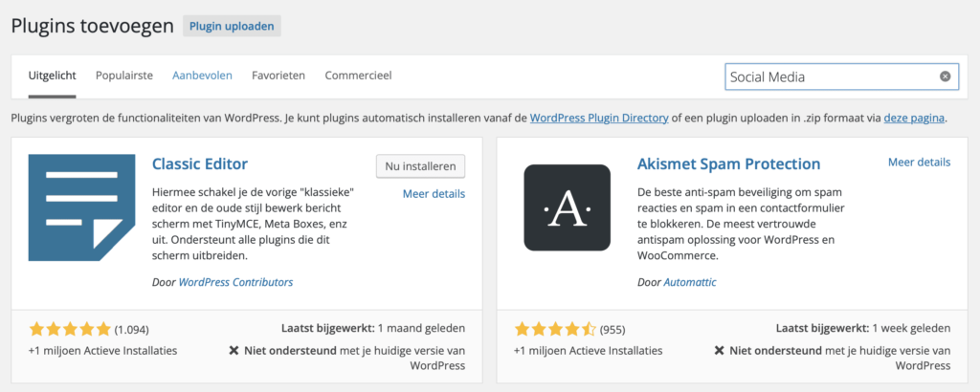Open the Akismet plugin icon
This screenshot has height=392, width=980.
pyautogui.click(x=567, y=207)
